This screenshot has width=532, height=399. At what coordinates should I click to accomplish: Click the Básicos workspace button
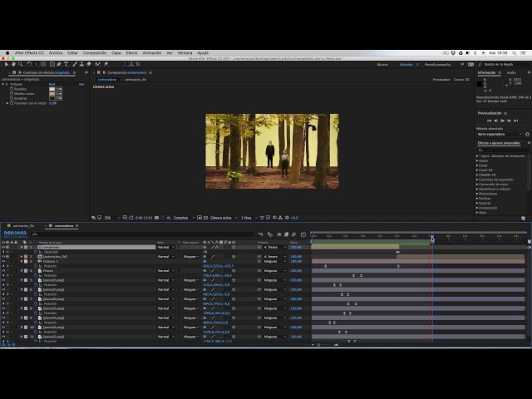(382, 65)
